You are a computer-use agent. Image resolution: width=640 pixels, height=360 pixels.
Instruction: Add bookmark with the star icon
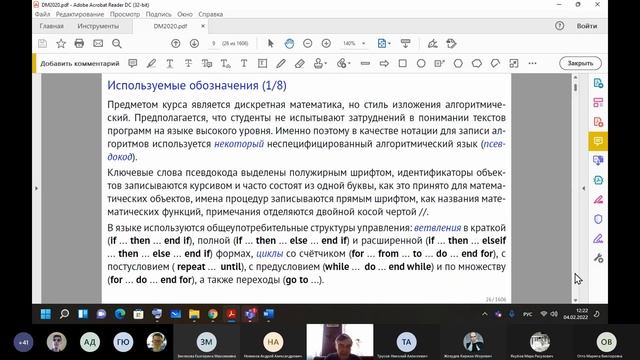click(x=61, y=44)
